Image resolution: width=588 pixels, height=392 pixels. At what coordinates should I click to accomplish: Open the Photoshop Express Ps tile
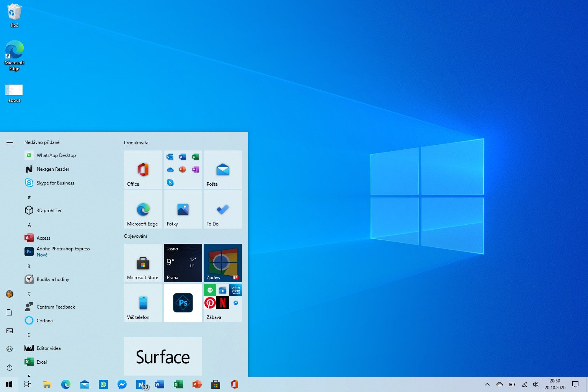point(183,303)
